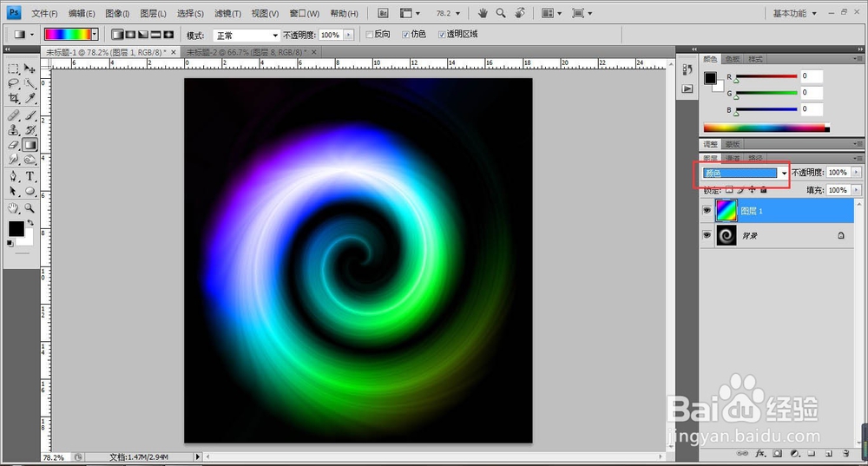Choose the Angle Gradient style
The image size is (868, 466).
point(143,35)
